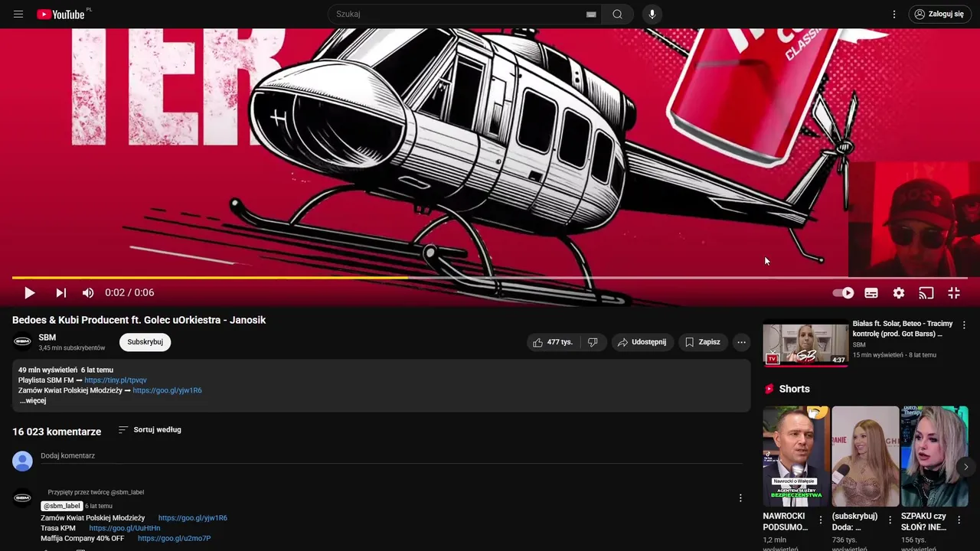Open options for Białas recommended video
Screen dimensions: 980x551
pos(964,325)
